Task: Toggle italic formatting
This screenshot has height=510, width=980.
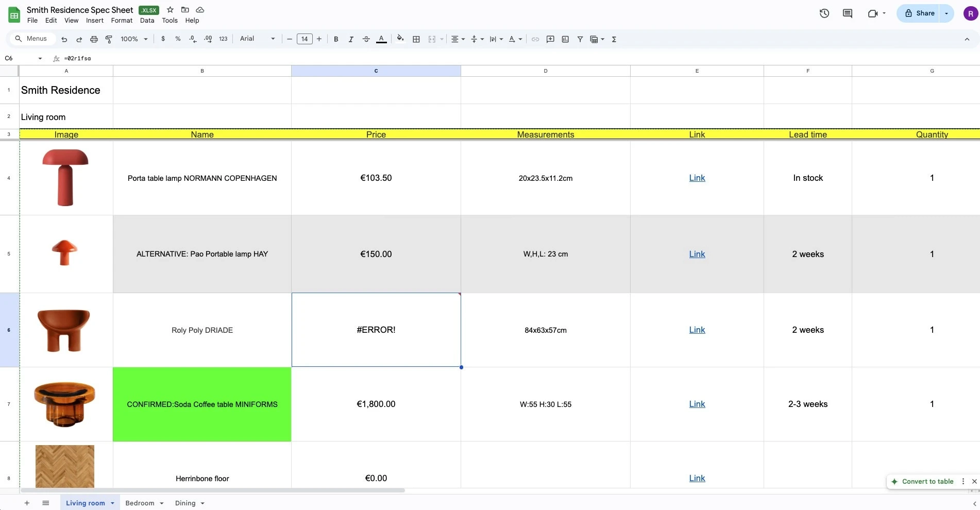Action: (x=351, y=39)
